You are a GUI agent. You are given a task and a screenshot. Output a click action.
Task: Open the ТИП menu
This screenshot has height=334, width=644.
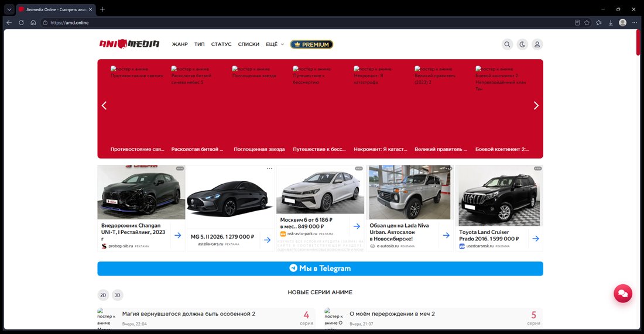coord(200,44)
